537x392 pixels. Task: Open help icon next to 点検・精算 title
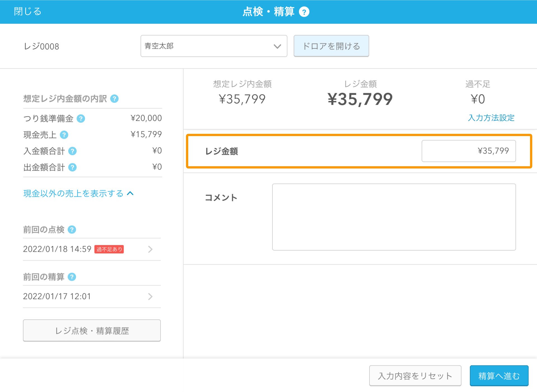click(304, 12)
